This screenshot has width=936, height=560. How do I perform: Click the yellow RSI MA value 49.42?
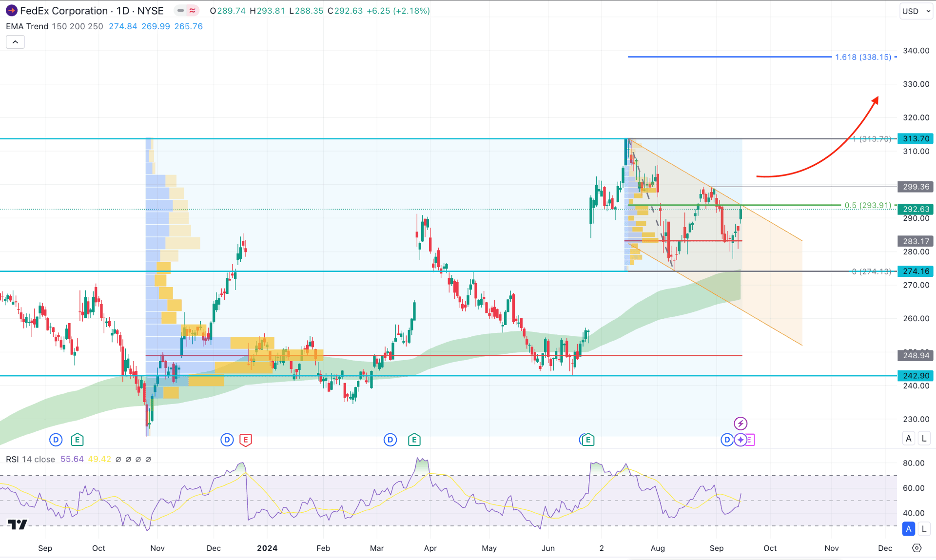pos(99,459)
